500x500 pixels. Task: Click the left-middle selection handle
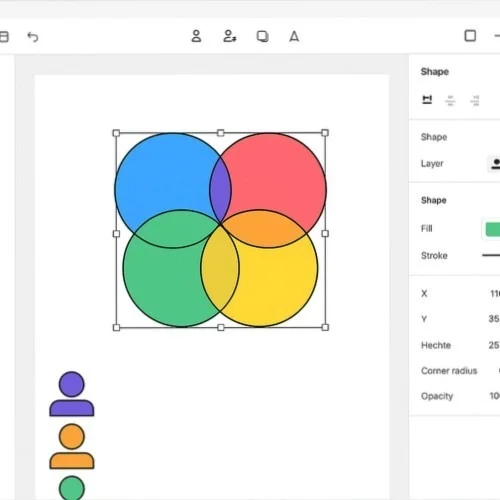(116, 234)
